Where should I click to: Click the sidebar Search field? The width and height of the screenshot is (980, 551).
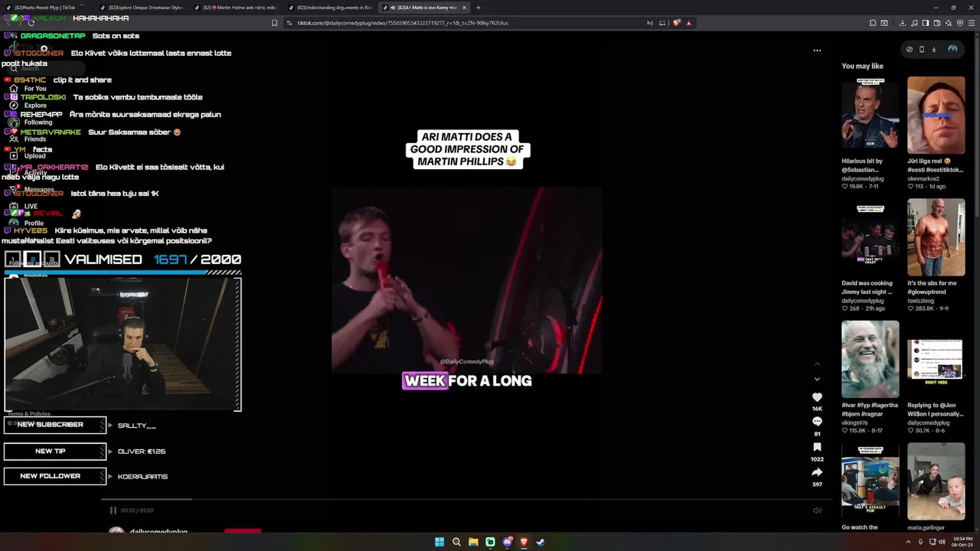(x=46, y=68)
